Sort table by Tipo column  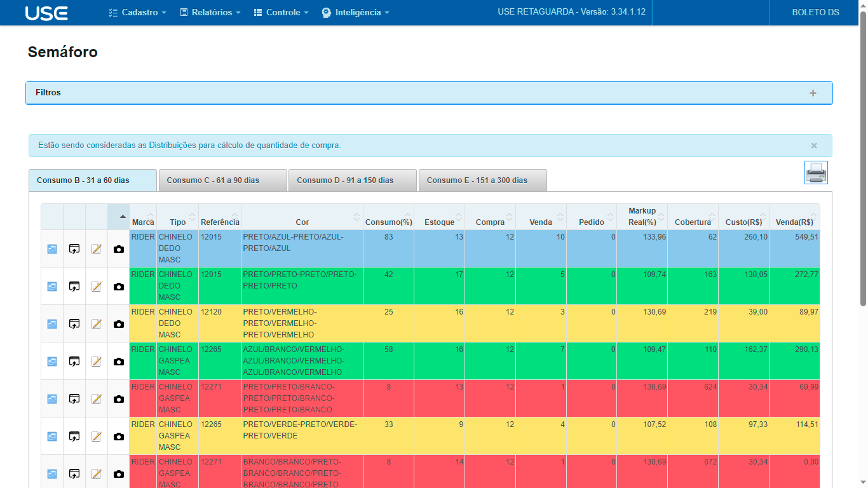point(178,217)
